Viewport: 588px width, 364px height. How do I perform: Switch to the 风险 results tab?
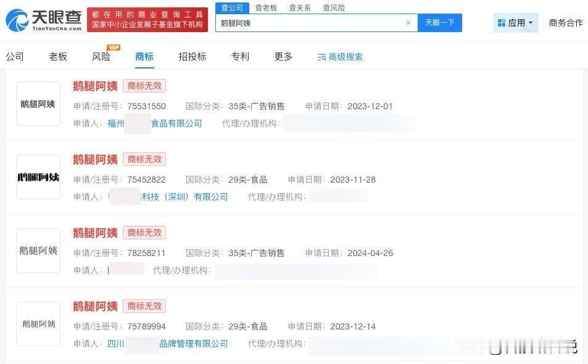(101, 57)
